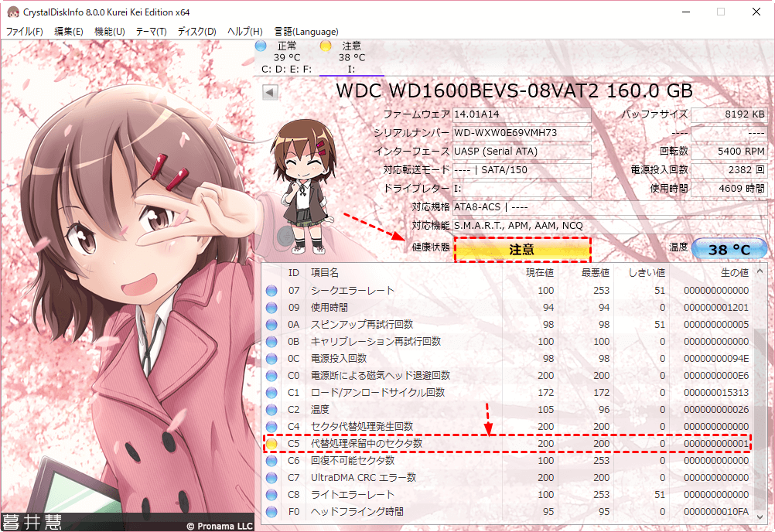Open the ディスク(D) menu
The height and width of the screenshot is (532, 775).
[196, 32]
